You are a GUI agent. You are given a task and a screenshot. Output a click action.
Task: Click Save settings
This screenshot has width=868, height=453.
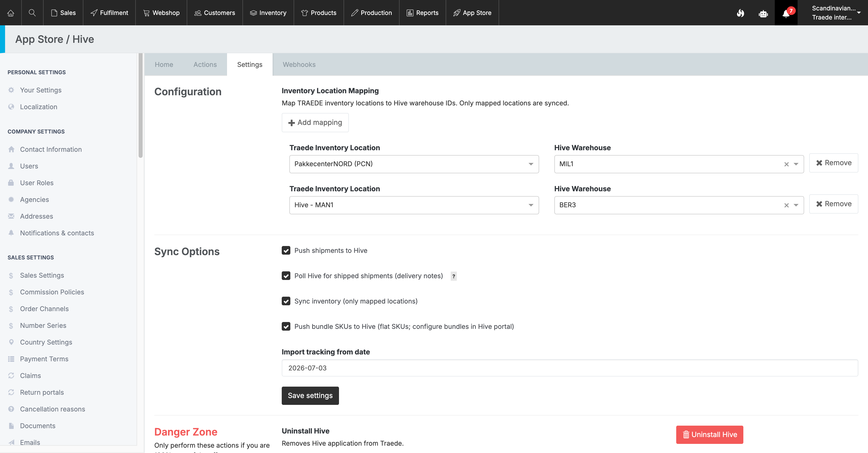click(310, 396)
